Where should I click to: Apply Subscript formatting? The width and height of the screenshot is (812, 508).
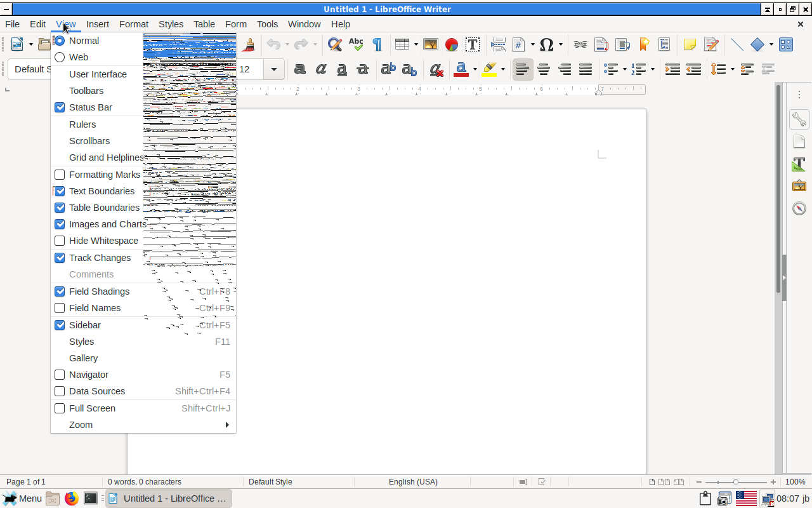pos(410,69)
